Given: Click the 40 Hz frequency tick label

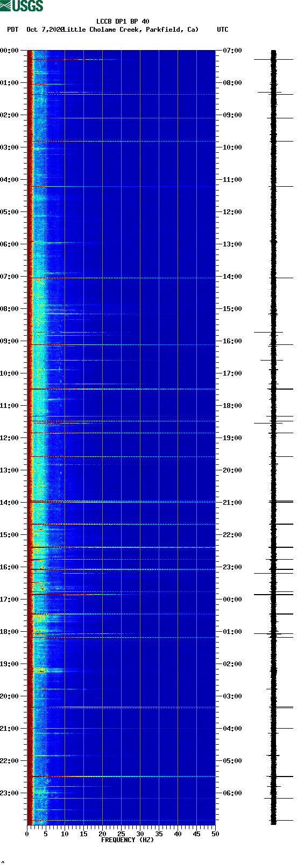Looking at the screenshot, I should 178,834.
